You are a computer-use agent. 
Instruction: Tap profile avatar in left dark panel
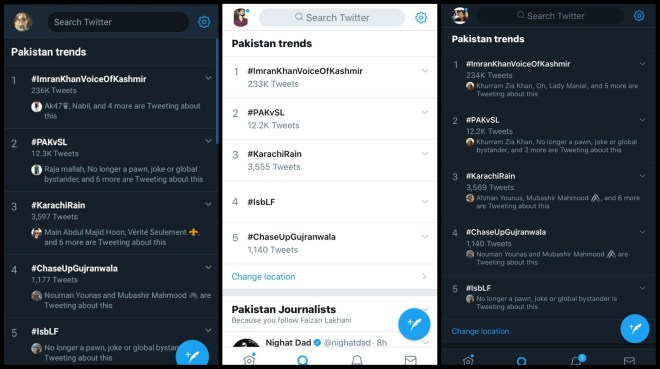(23, 21)
